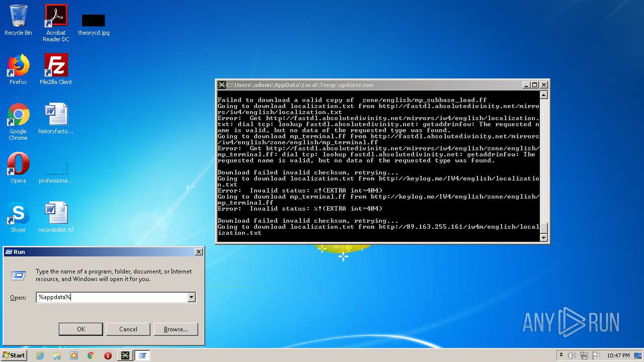Viewport: 644px width, 362px height.
Task: Expand the Open combo box dropdown arrow
Action: tap(191, 297)
